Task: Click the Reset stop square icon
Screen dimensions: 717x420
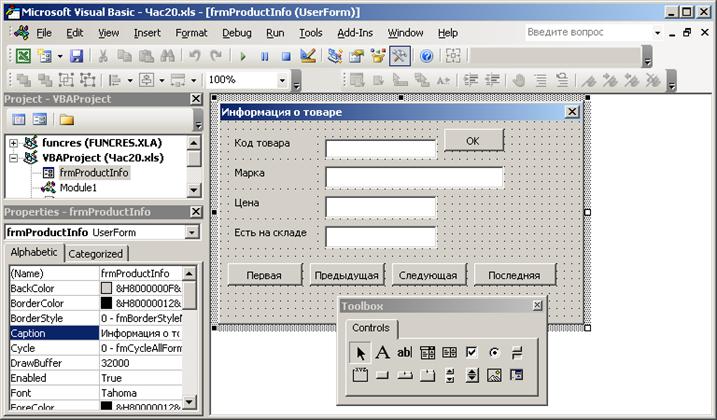Action: tap(286, 56)
